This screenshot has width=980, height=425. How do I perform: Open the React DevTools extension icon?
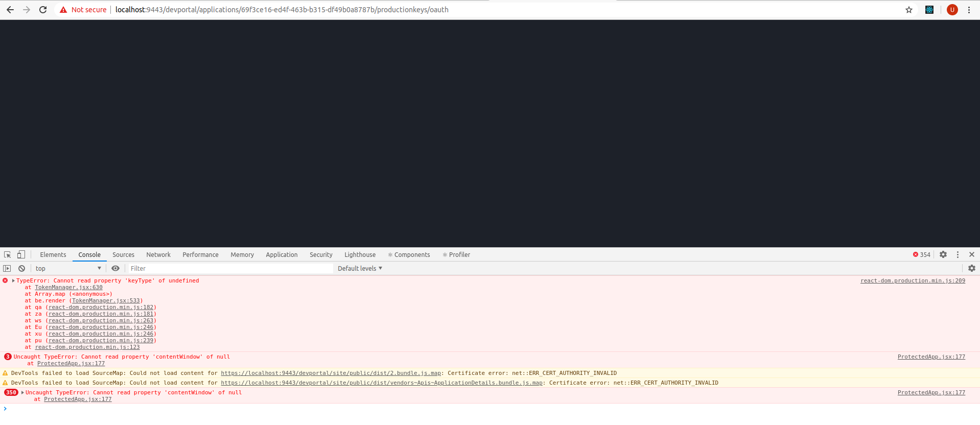click(x=929, y=10)
